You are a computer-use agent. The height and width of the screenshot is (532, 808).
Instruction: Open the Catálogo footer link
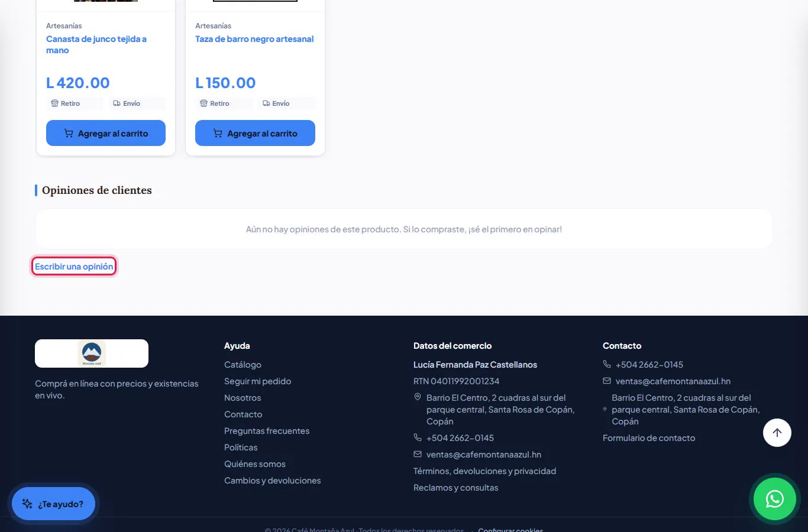[243, 365]
